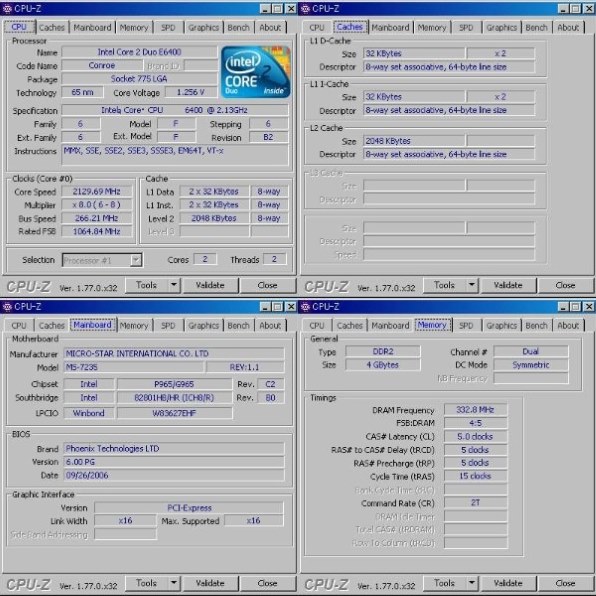Viewport: 596px width, 596px height.
Task: Click Close button in the Mainboard tab window
Action: (x=267, y=583)
